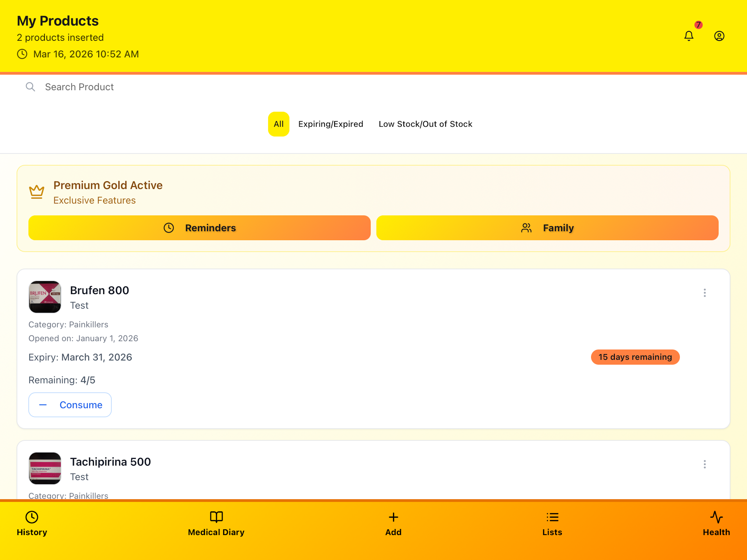Click the red notification count badge
The height and width of the screenshot is (560, 747).
click(x=698, y=25)
